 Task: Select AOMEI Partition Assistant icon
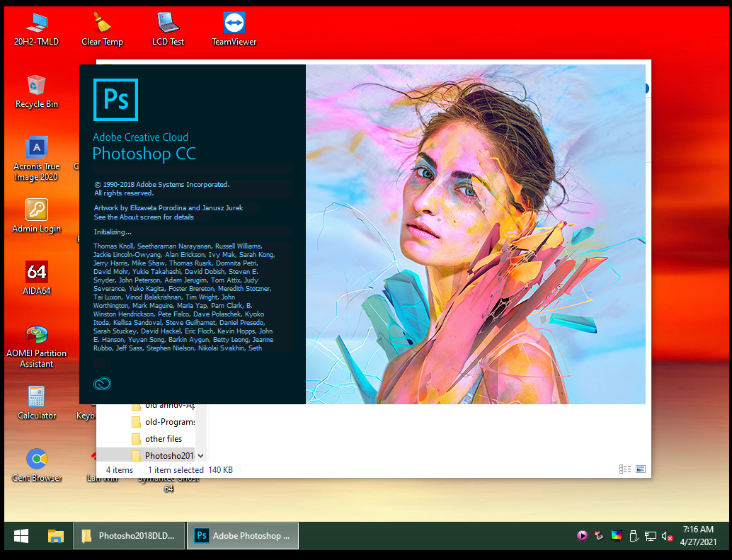tap(36, 346)
